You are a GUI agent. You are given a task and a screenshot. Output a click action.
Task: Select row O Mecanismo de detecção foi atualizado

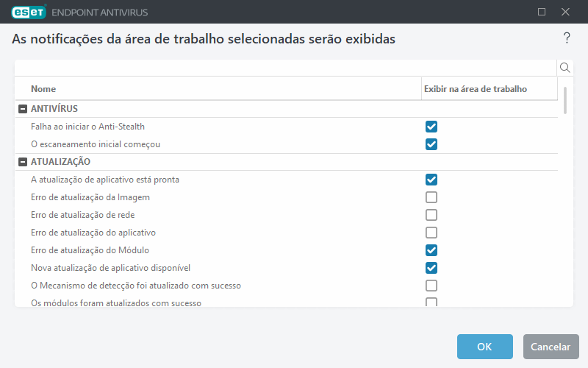click(x=287, y=286)
